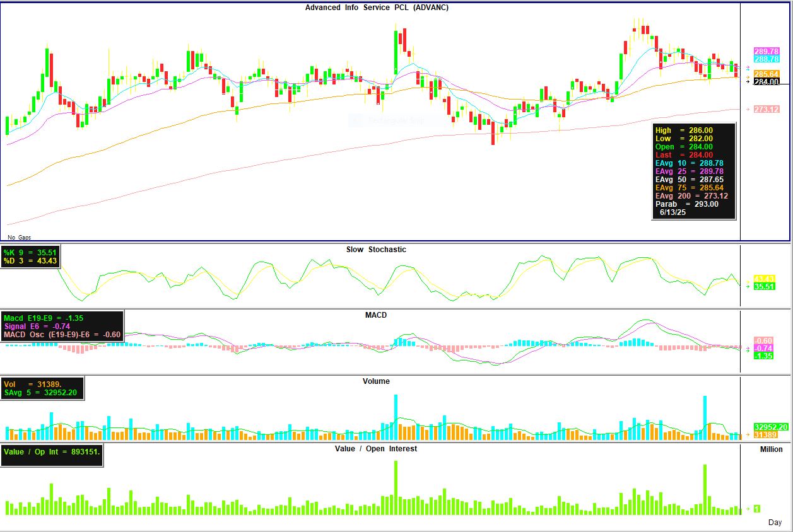The height and width of the screenshot is (532, 793).
Task: Click the Parab = 293.00 row in the info box
Action: (x=686, y=204)
